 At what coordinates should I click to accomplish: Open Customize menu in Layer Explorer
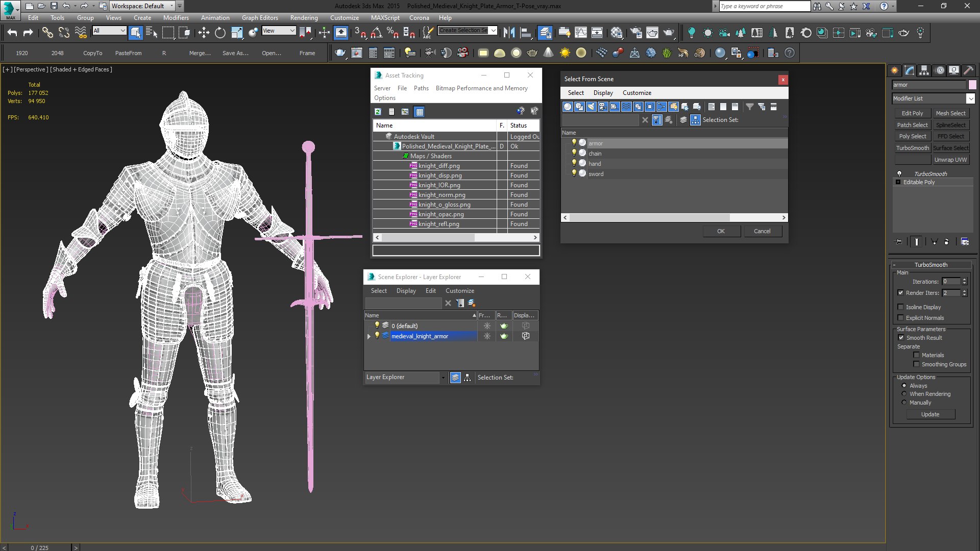click(459, 291)
